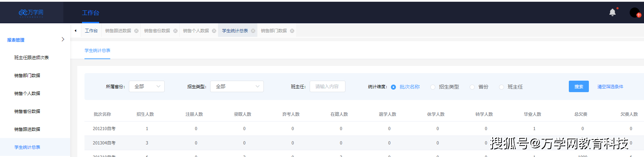Open 班主任跟进频次表 in sidebar
The image size is (644, 157).
[x=32, y=58]
